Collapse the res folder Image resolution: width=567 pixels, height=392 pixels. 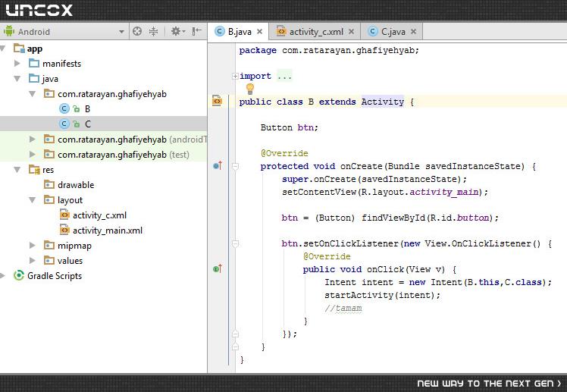pos(17,170)
